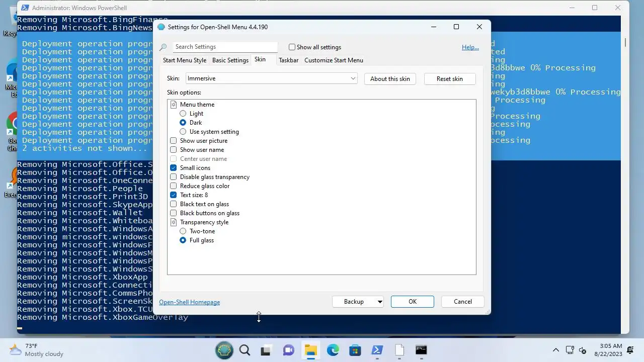644x362 pixels.
Task: Open Task View icon in taskbar
Action: [266, 350]
